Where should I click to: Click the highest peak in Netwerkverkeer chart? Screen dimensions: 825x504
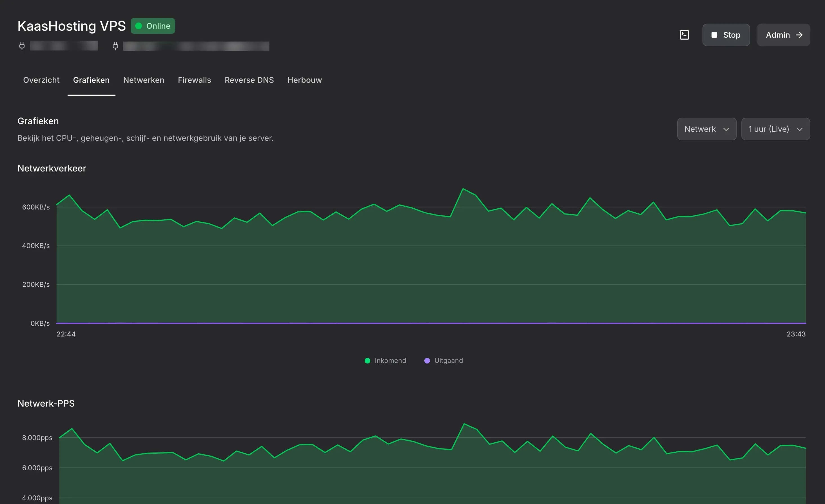pos(463,189)
